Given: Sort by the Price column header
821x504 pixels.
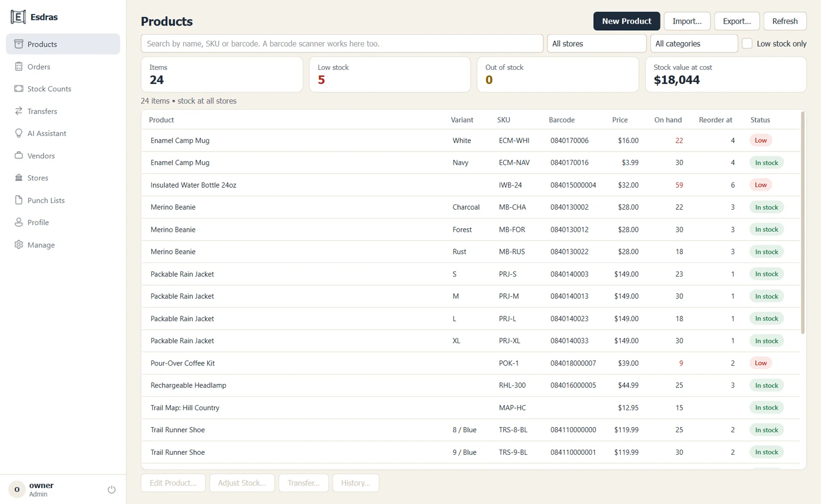Looking at the screenshot, I should click(x=620, y=120).
